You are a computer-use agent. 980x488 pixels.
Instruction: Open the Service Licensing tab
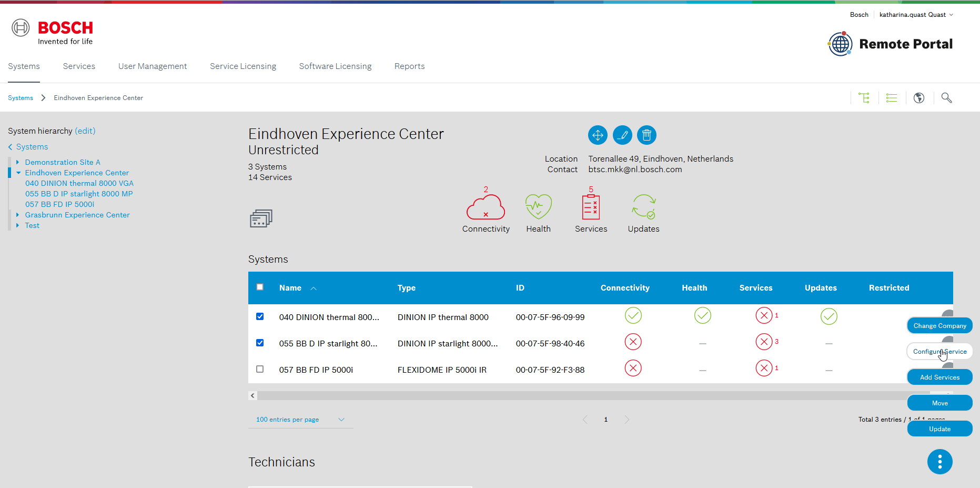(x=243, y=66)
